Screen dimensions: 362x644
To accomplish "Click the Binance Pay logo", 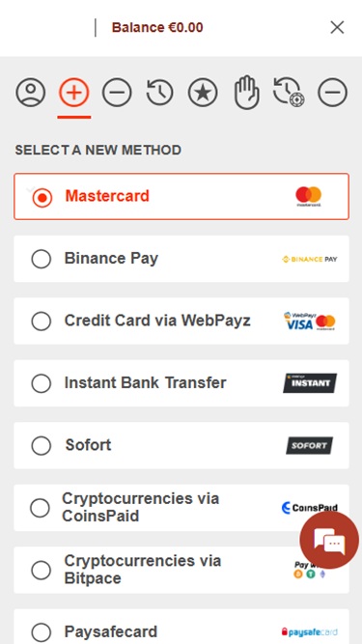I will pos(310,259).
